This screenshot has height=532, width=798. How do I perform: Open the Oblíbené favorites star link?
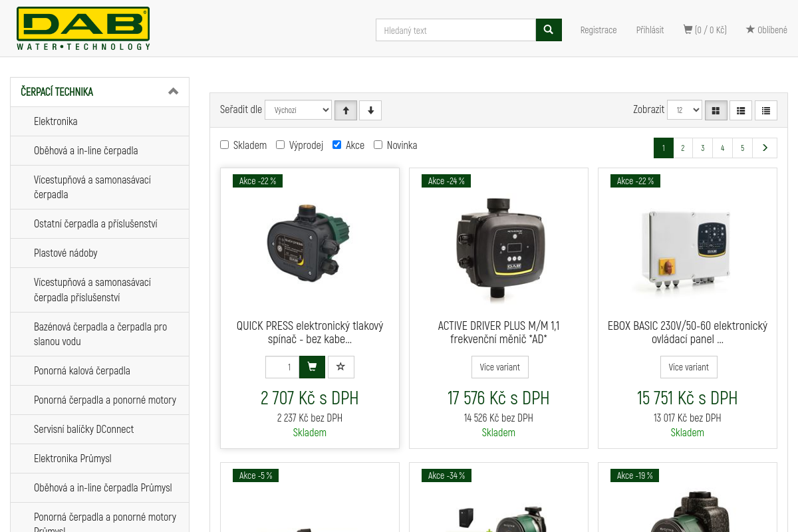(x=766, y=30)
